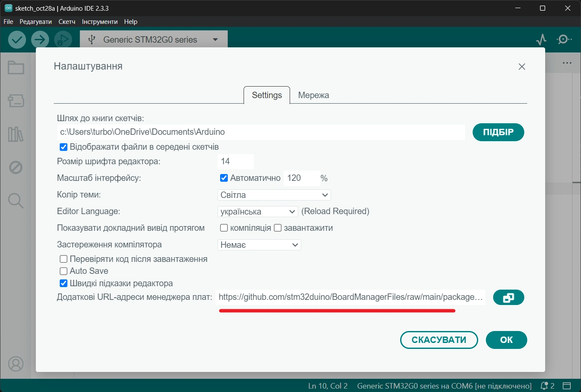This screenshot has height=392, width=581.
Task: Open the File menu
Action: pyautogui.click(x=9, y=21)
